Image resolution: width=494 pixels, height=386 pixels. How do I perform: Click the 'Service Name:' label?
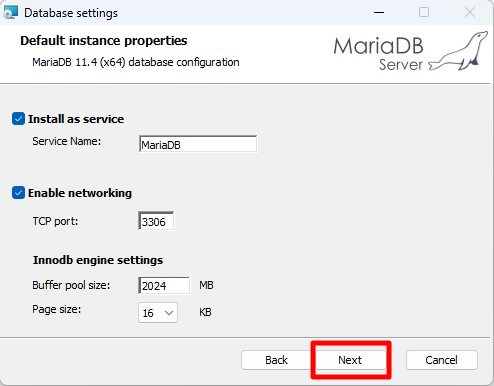point(67,141)
